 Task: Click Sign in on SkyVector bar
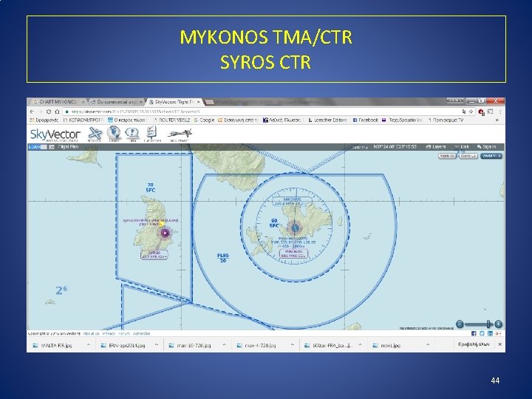point(486,146)
